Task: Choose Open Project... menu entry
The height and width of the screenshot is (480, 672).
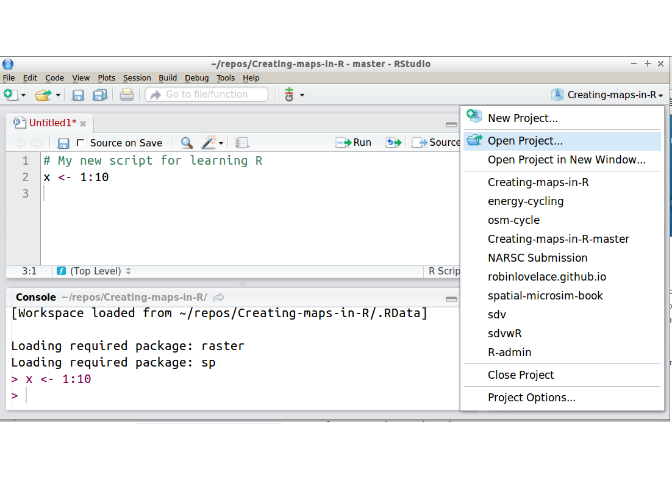Action: click(562, 141)
